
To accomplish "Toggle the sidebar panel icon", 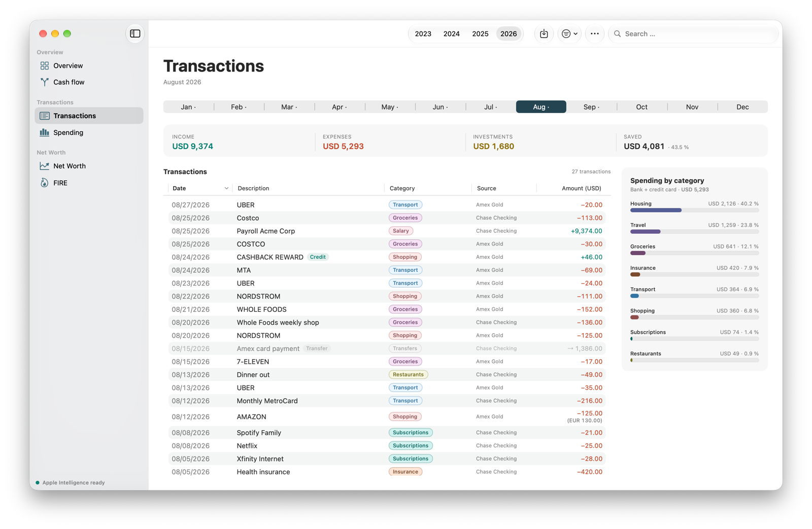I will tap(135, 33).
